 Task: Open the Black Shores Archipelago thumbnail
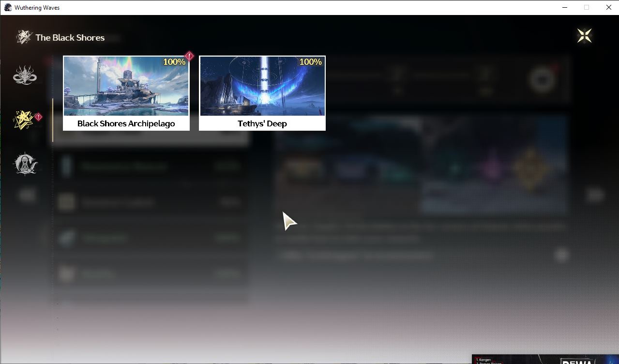pyautogui.click(x=126, y=86)
